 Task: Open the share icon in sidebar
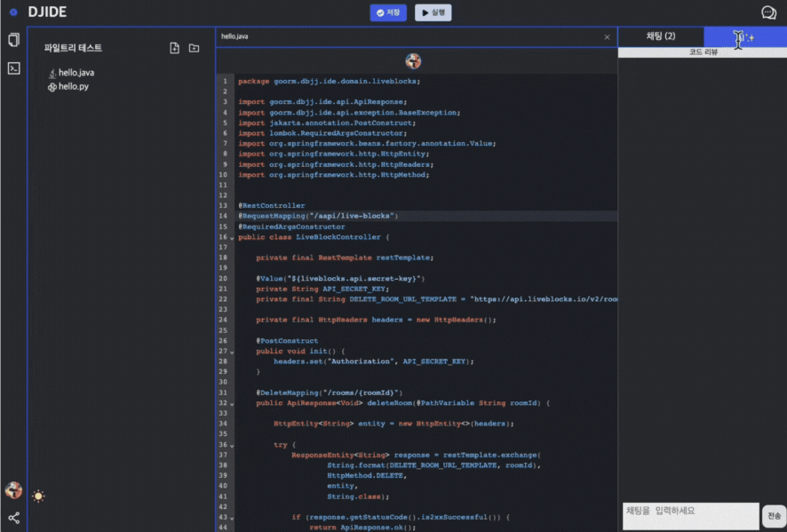(x=13, y=518)
